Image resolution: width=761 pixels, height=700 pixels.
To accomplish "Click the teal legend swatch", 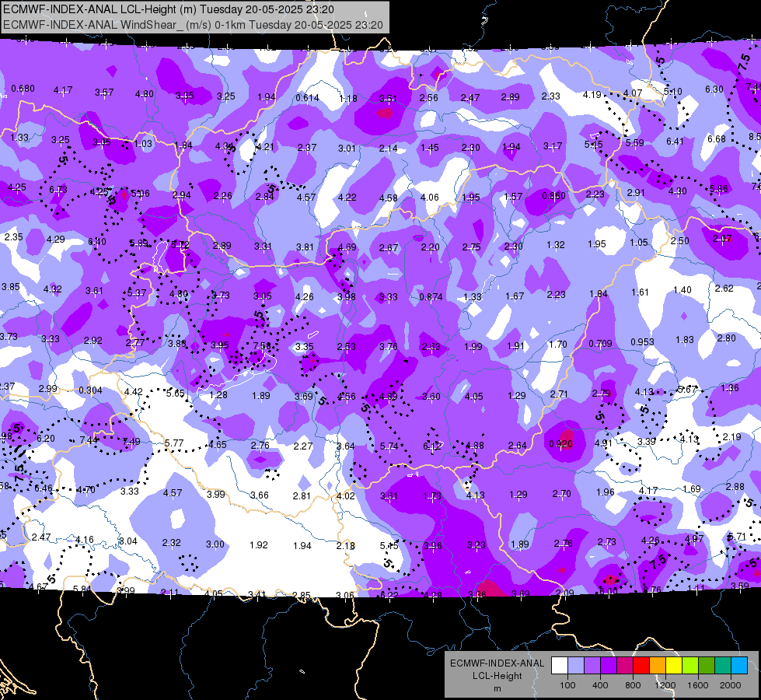I will click(x=723, y=665).
